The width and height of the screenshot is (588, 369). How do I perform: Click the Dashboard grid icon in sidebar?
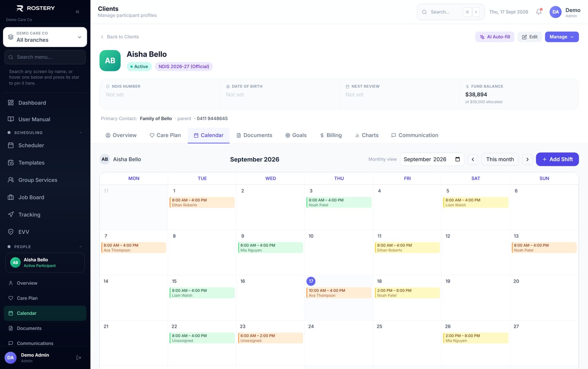pyautogui.click(x=11, y=103)
